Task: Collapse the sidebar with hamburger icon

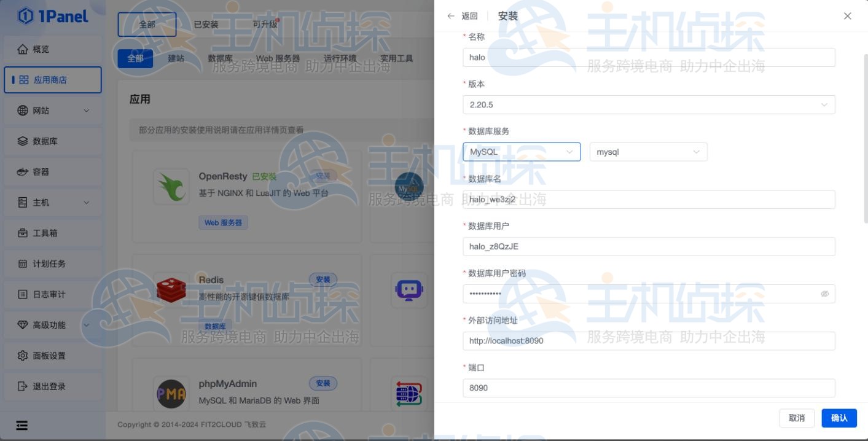Action: [x=22, y=425]
